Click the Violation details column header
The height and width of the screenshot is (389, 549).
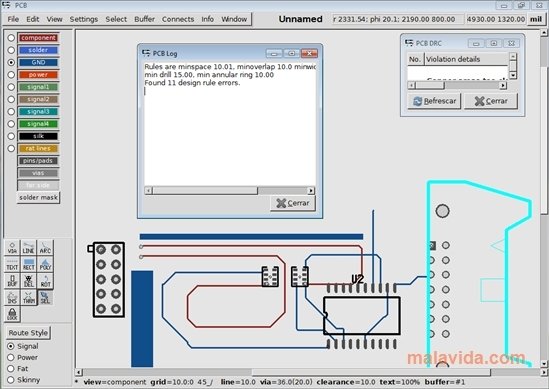[466, 59]
